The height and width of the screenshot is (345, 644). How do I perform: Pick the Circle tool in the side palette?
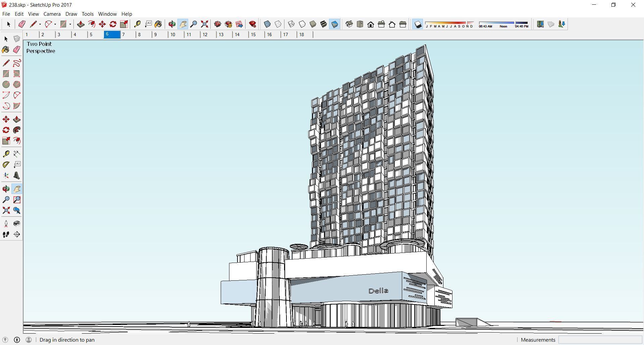tap(6, 84)
